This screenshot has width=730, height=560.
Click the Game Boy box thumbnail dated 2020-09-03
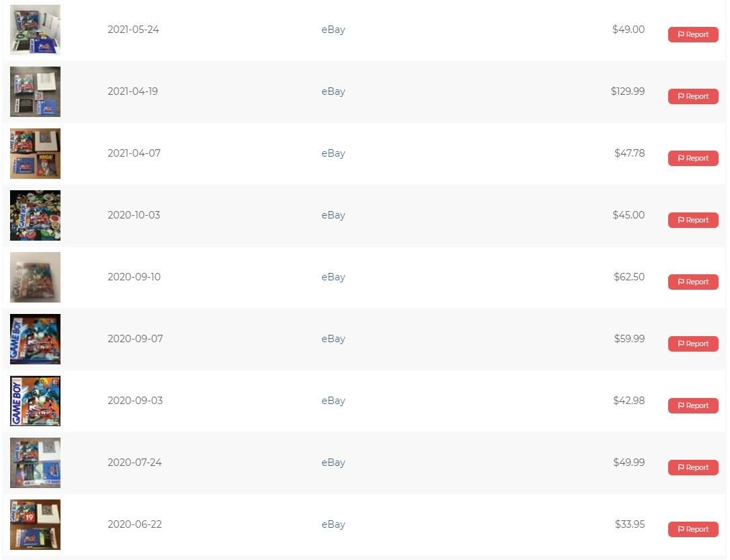pos(35,401)
